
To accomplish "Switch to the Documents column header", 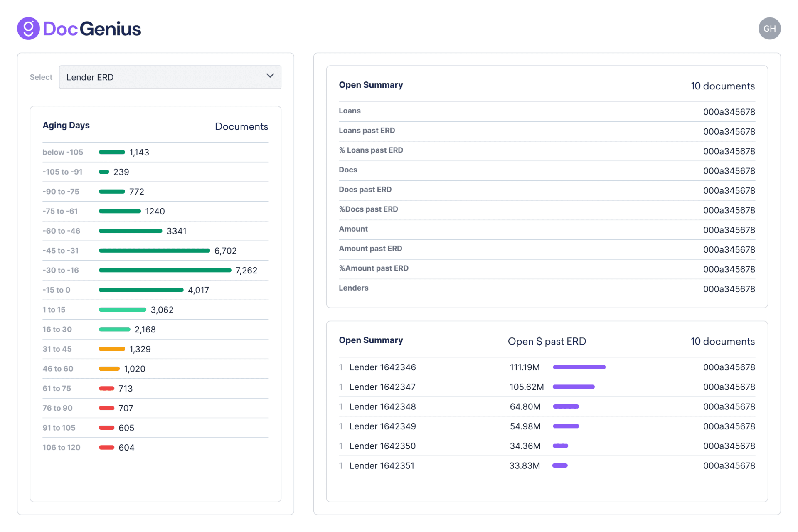I will 241,126.
